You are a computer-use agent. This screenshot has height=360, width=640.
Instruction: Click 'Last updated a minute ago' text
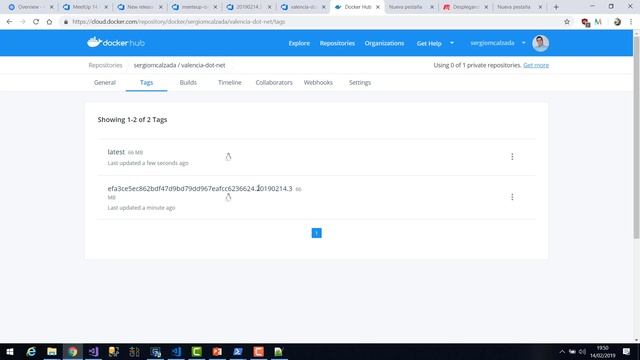(x=141, y=208)
